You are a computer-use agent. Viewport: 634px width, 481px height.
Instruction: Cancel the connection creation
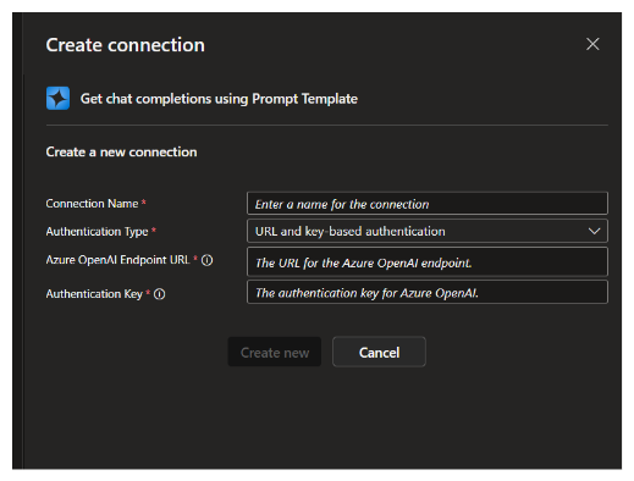(x=379, y=352)
